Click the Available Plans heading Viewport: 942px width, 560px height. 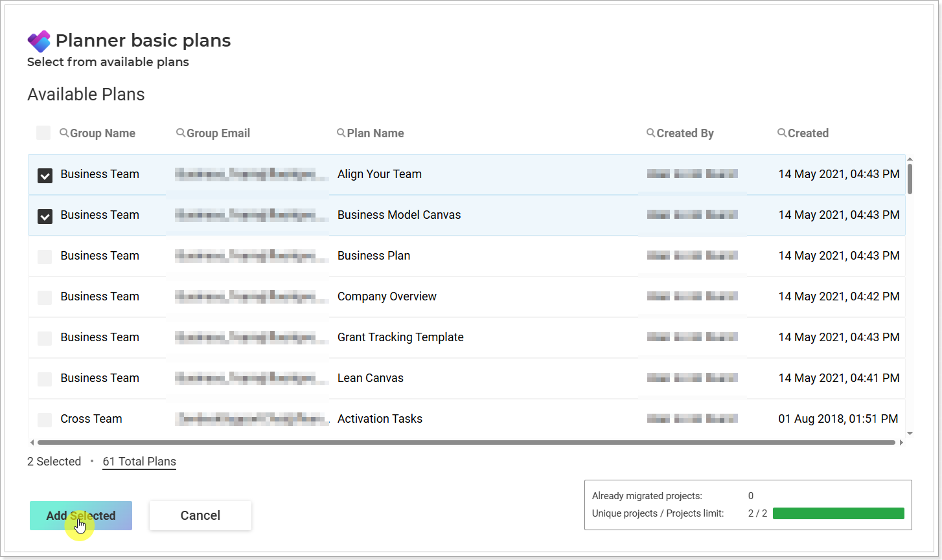[86, 95]
